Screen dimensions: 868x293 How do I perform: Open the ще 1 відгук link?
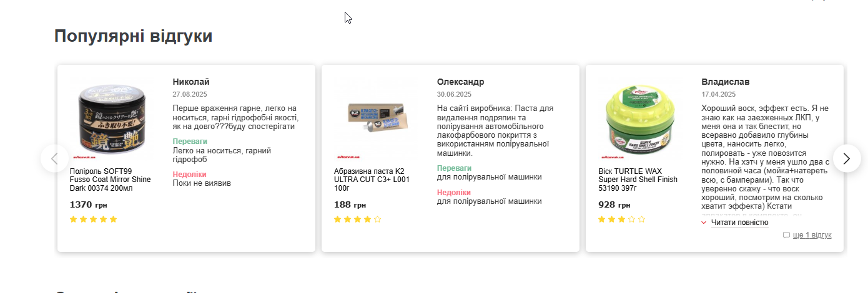point(812,235)
